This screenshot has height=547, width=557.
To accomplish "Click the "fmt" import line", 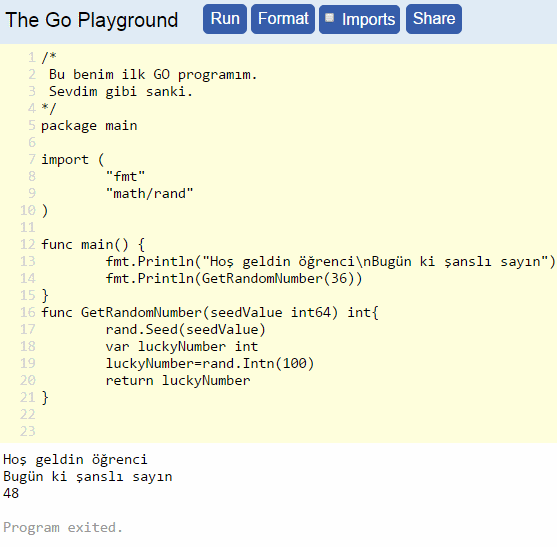I will [x=126, y=177].
